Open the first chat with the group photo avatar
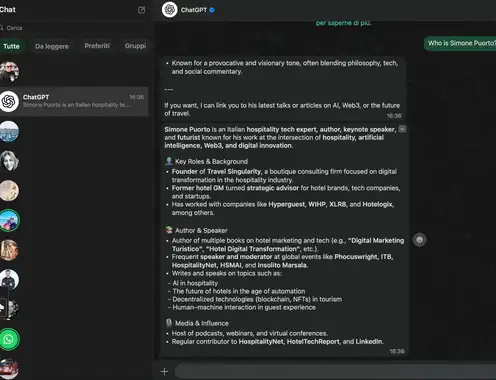Viewport: 496px width, 380px height. 9,72
